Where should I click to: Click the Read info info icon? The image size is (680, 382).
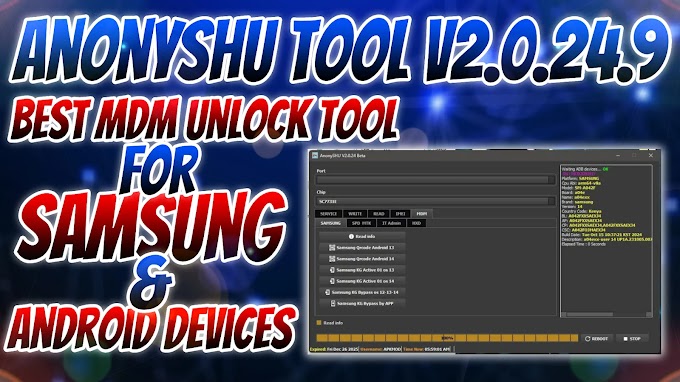(351, 236)
